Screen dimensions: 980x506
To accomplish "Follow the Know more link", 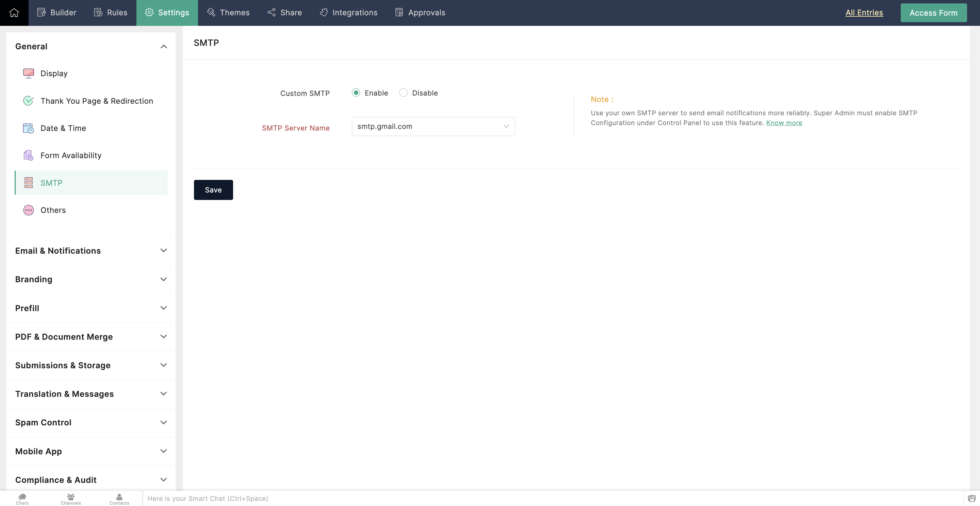I will [784, 123].
